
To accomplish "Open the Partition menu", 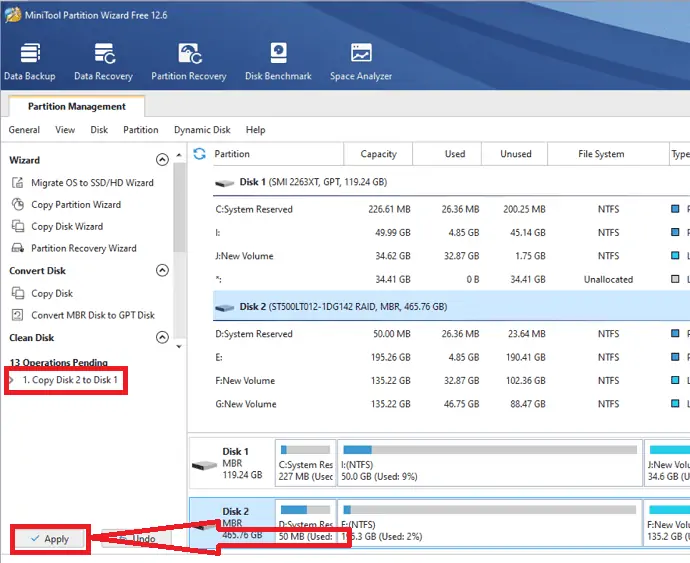I will (141, 130).
